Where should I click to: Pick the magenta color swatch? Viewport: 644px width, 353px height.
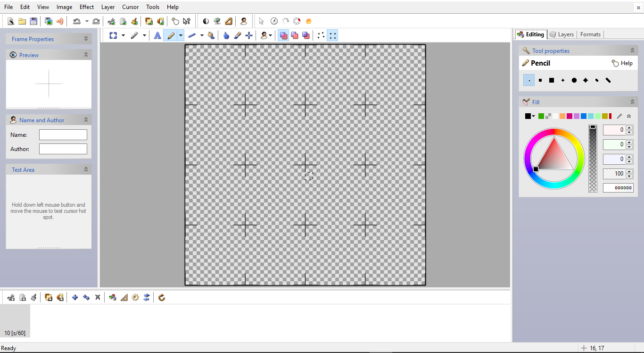(570, 116)
